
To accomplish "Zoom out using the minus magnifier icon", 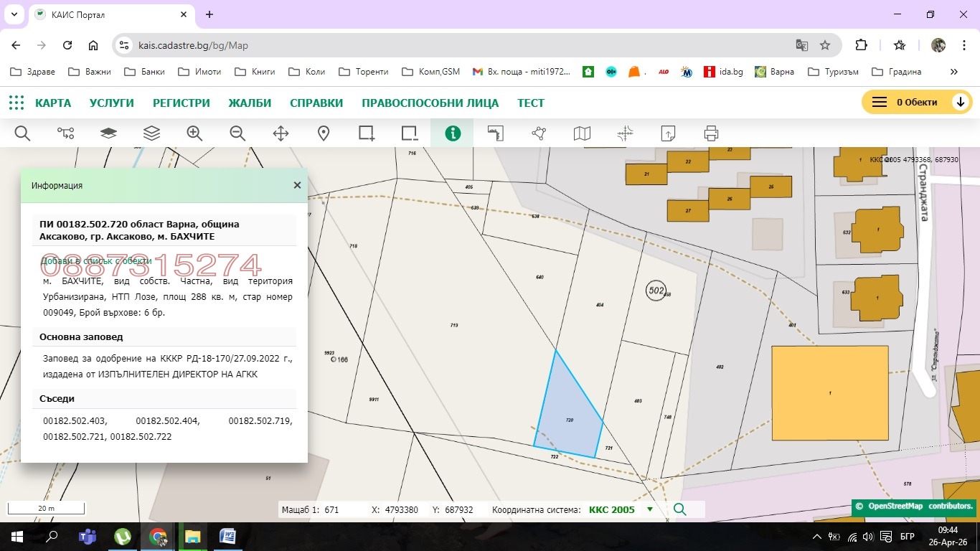I will pyautogui.click(x=237, y=133).
